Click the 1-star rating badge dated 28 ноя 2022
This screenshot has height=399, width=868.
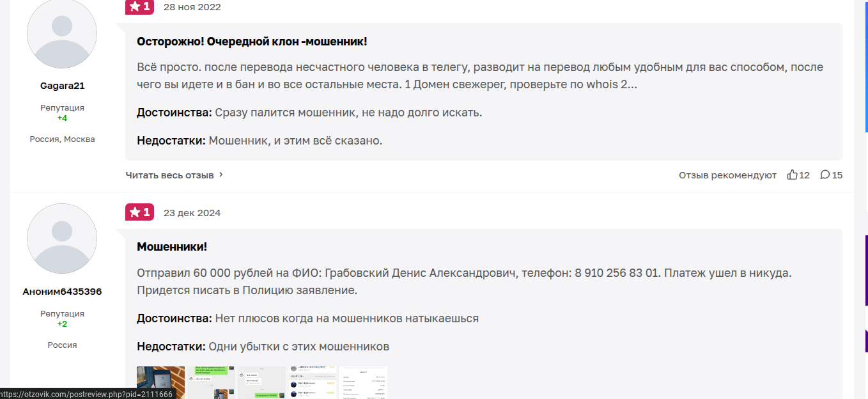click(139, 7)
